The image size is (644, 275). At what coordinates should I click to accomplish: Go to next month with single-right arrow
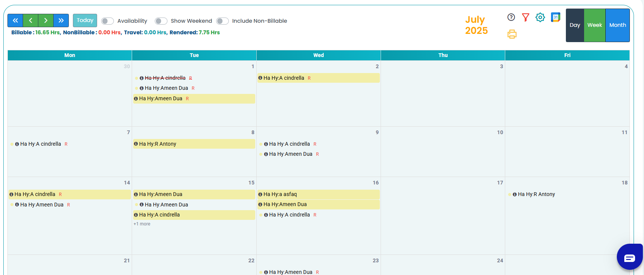(x=46, y=20)
